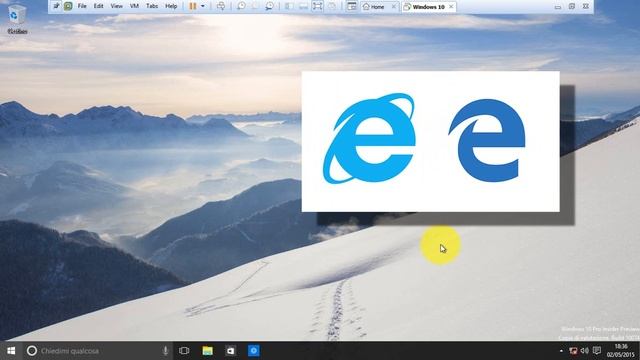Open Task View from the taskbar
Image resolution: width=640 pixels, height=360 pixels.
[184, 351]
